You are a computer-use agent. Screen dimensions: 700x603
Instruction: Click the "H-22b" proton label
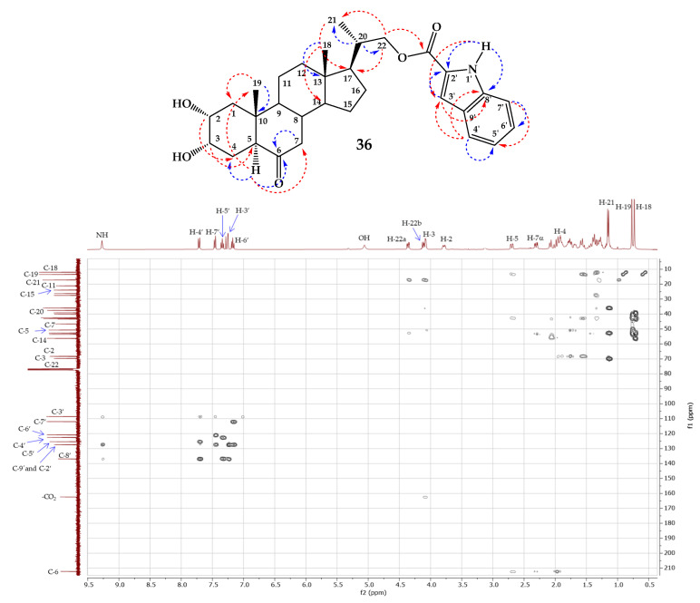412,223
